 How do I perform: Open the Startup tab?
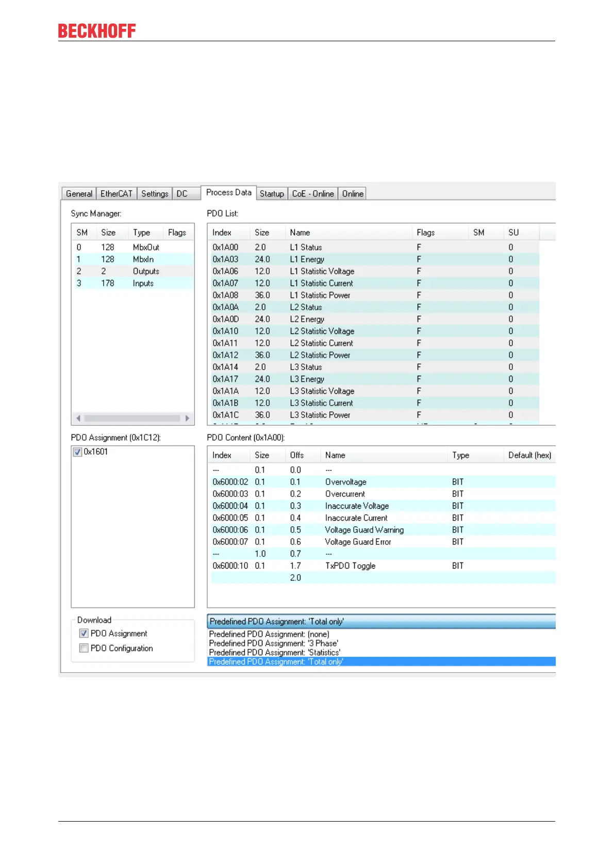[272, 194]
